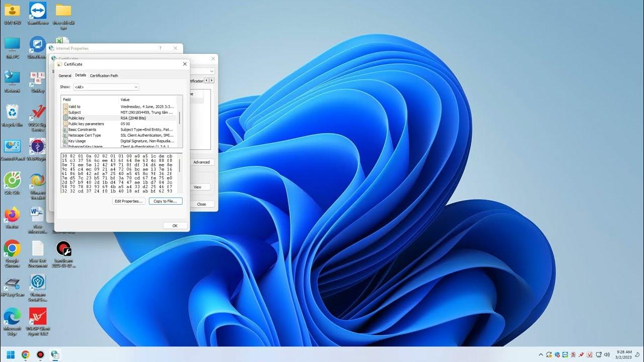Close the Certificate dialog
This screenshot has height=362, width=644.
[185, 64]
